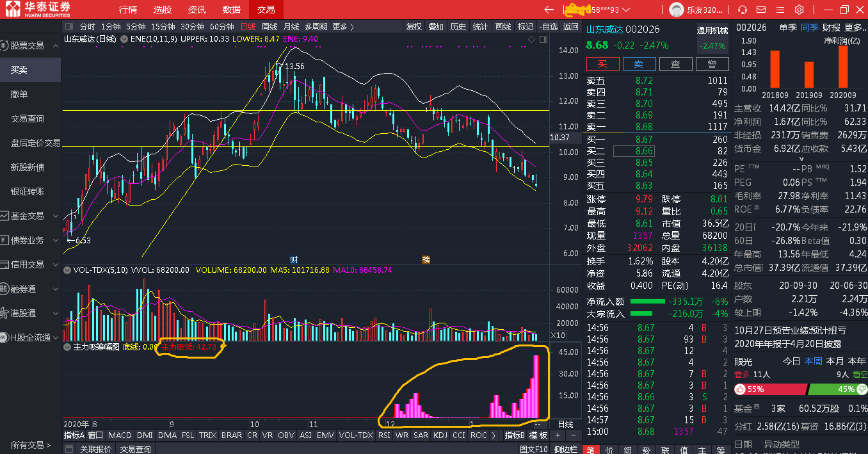Select the MACD indicator at chart bottom
Screen dimensions: 868x454
120,435
